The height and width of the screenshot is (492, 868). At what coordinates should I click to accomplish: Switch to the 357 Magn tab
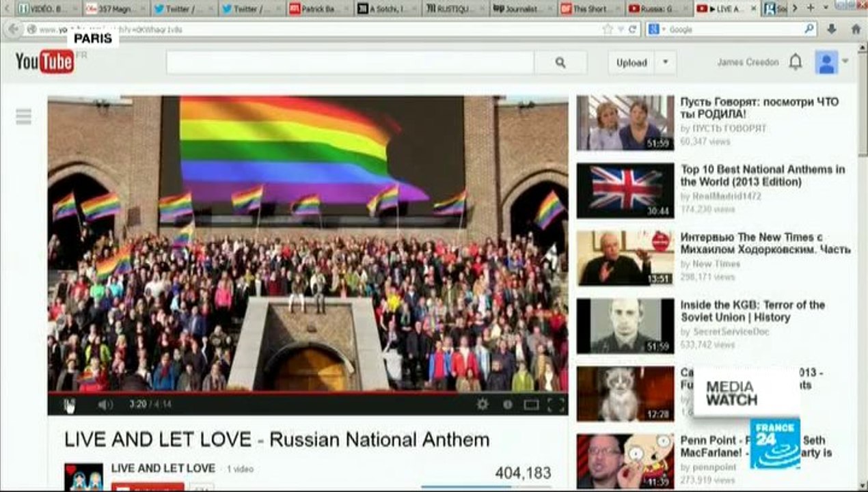pyautogui.click(x=115, y=8)
